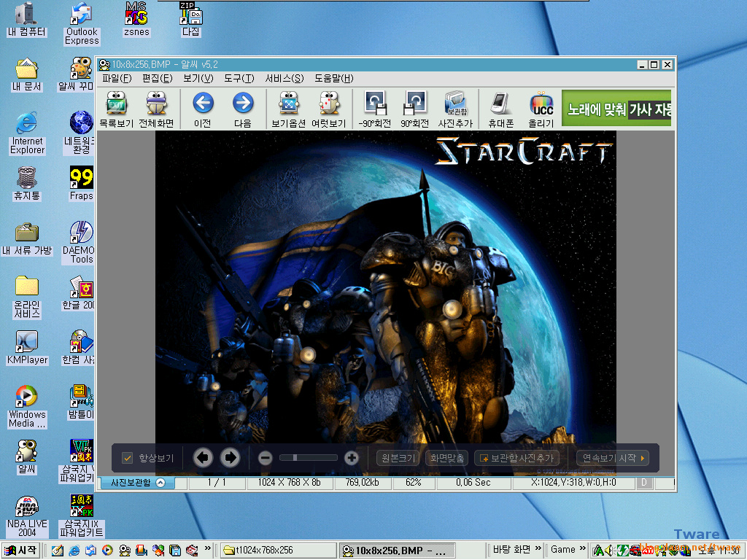Click 10x8x256.BMP taskbar button
Screen dimensions: 747x560
click(398, 551)
